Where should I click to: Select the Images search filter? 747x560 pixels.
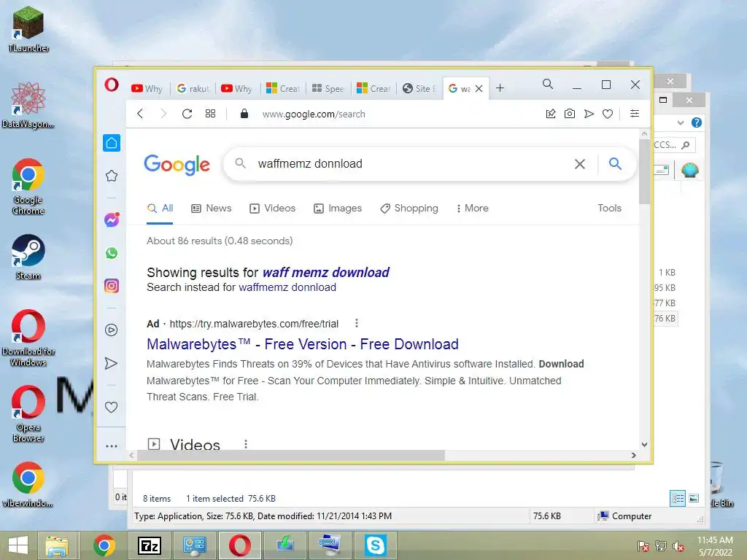pos(338,208)
